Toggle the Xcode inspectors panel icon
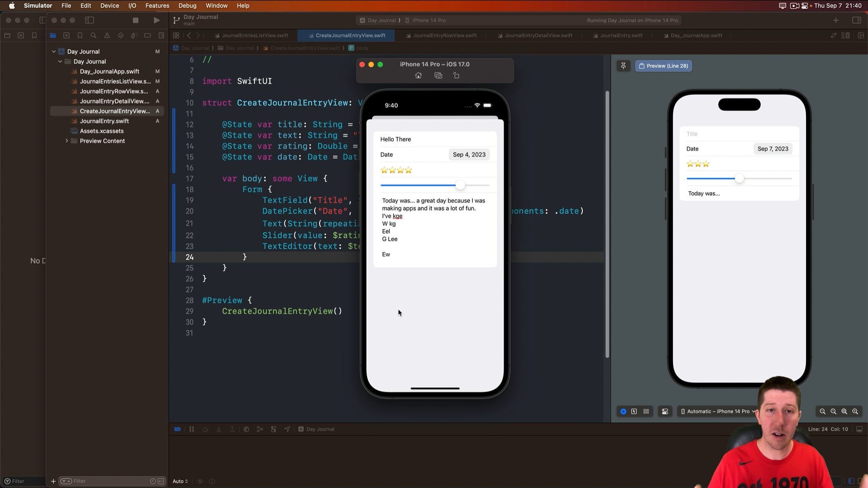 857,20
